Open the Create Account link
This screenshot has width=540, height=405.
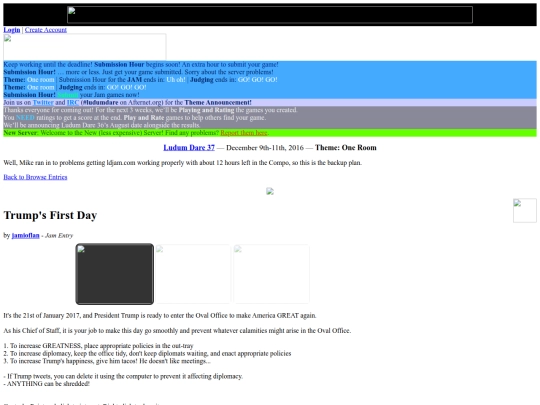pos(46,30)
